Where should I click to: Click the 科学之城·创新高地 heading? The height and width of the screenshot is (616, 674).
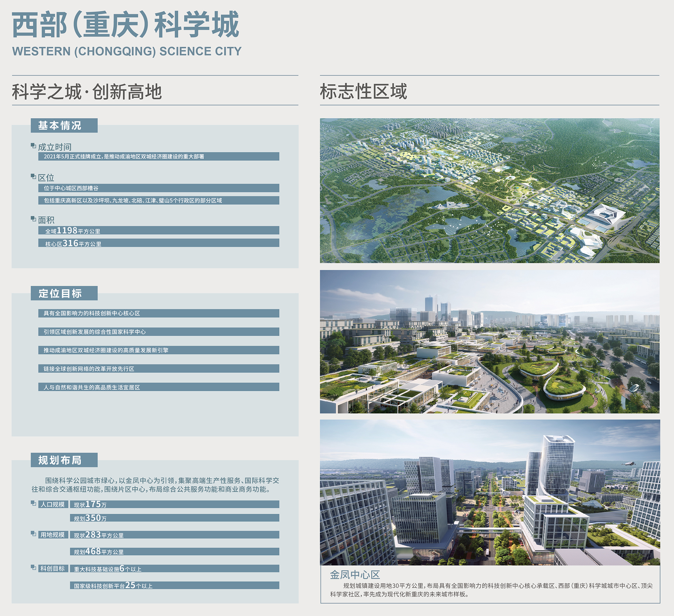click(x=87, y=92)
